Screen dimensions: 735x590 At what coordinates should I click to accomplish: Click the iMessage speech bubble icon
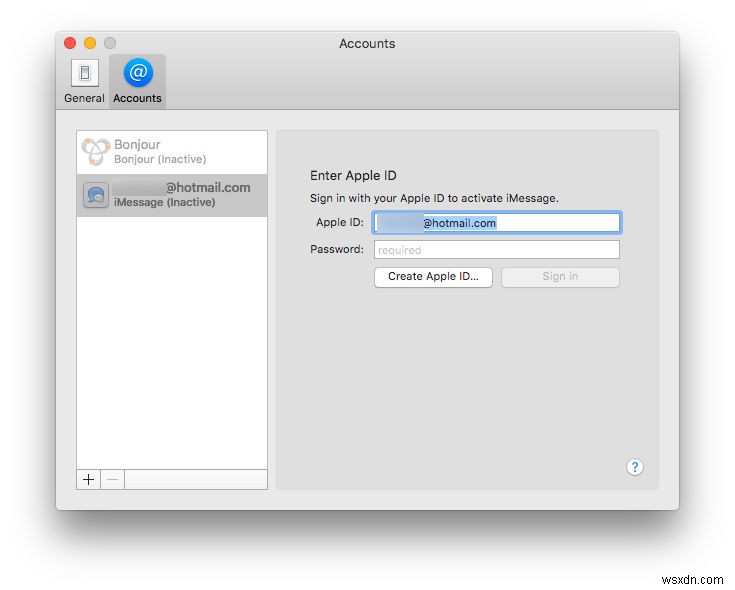click(x=96, y=195)
